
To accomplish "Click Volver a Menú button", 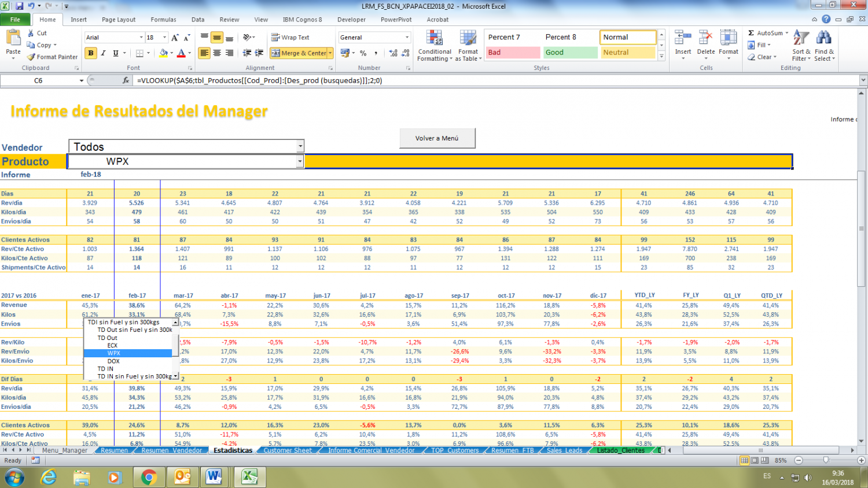I will pyautogui.click(x=437, y=138).
